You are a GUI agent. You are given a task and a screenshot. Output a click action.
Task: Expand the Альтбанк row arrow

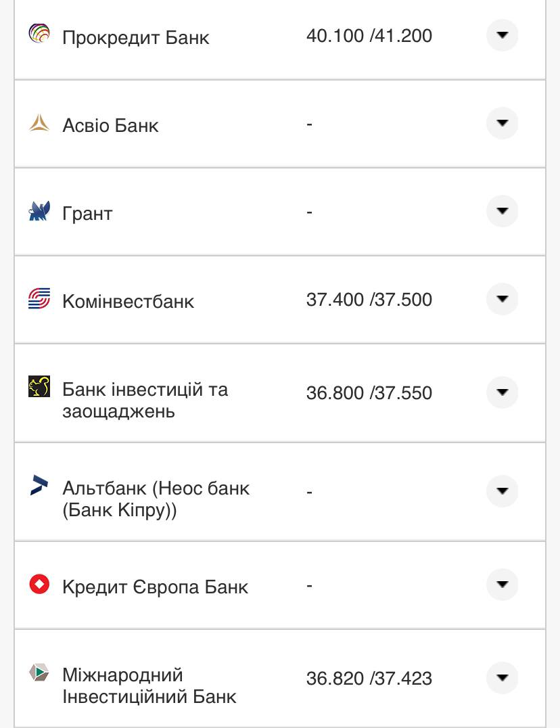click(502, 491)
